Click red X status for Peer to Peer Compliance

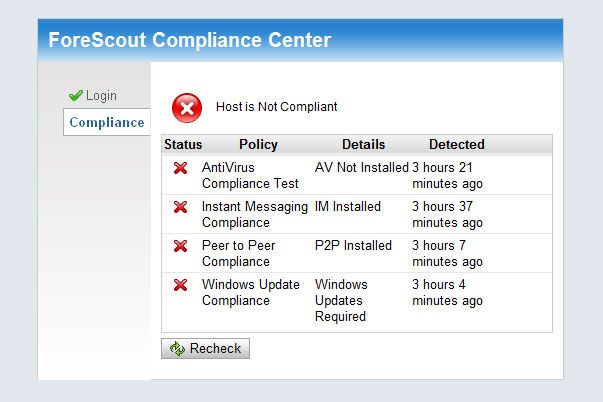[180, 246]
